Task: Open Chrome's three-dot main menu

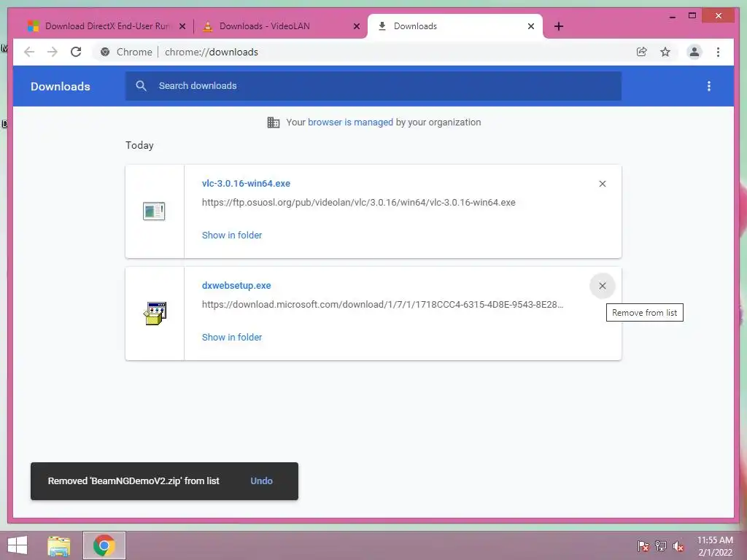Action: 718,52
